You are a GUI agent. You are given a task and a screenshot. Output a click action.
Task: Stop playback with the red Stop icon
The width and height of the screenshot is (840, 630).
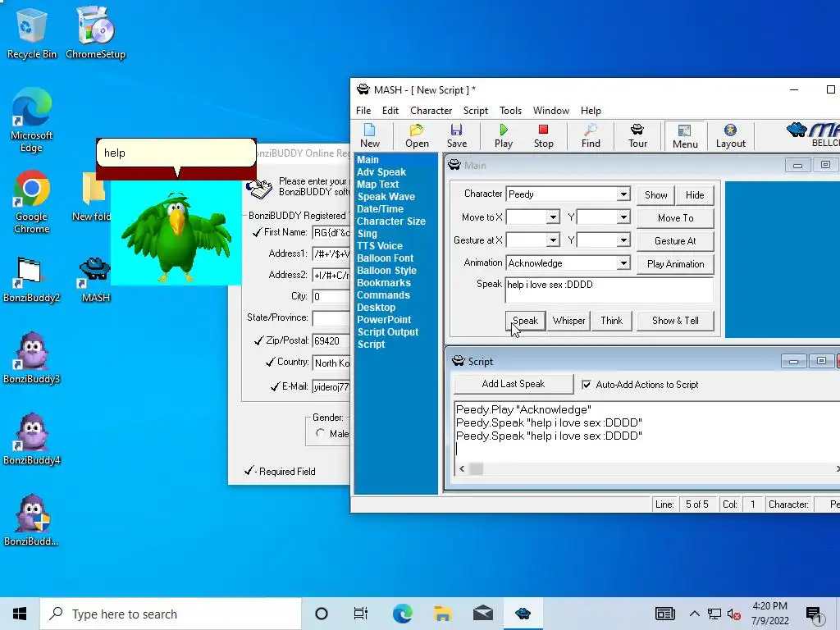543,136
